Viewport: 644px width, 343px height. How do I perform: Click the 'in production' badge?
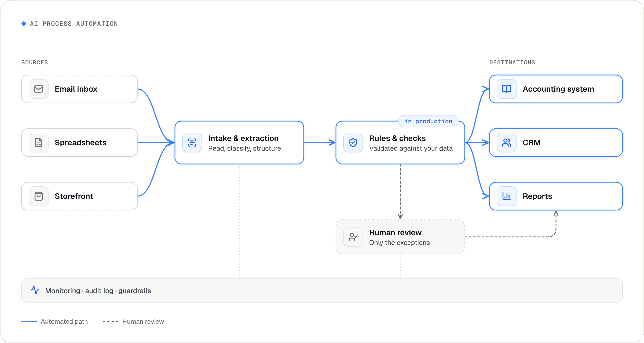(x=428, y=121)
